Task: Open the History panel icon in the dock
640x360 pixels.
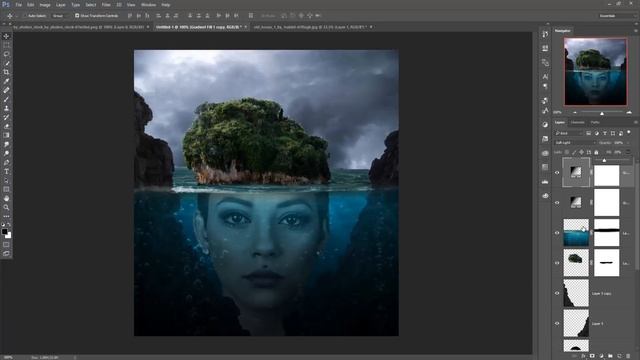Action: [x=545, y=34]
